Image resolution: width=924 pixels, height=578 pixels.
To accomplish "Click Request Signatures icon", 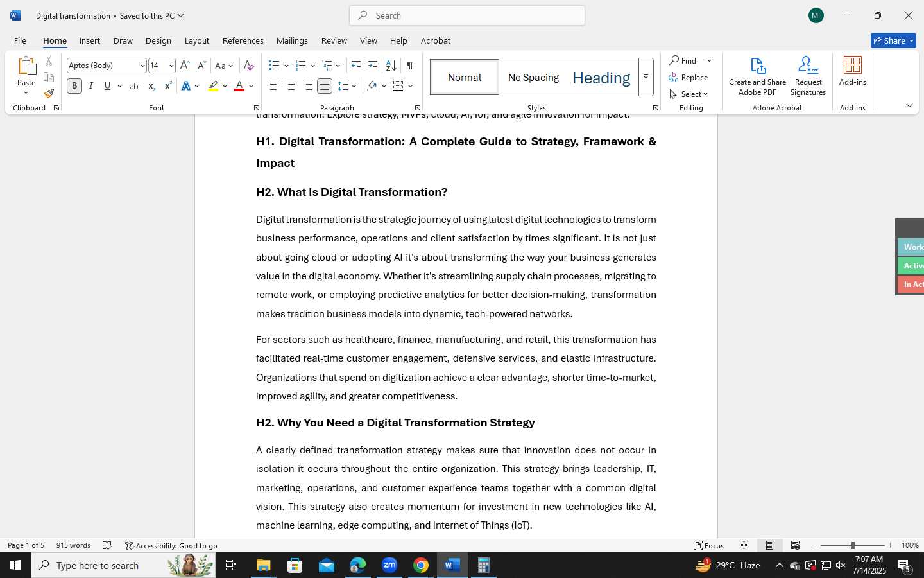I will tap(808, 76).
